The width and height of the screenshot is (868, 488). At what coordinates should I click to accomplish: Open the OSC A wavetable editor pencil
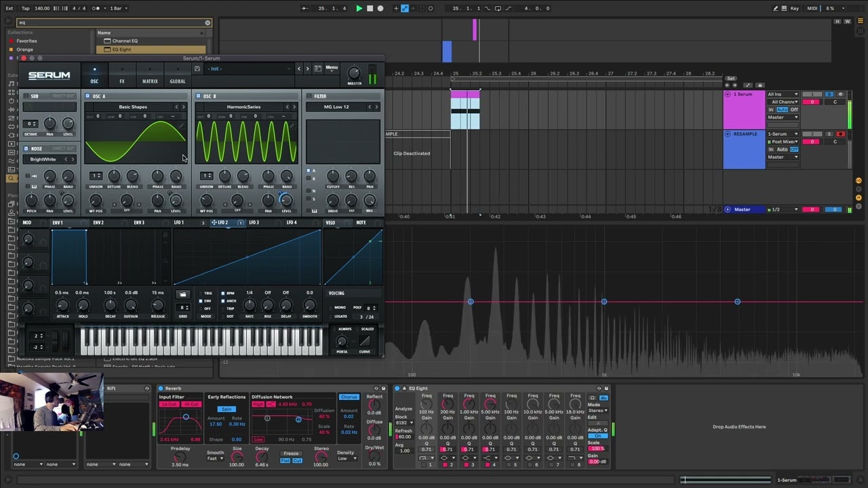[181, 126]
